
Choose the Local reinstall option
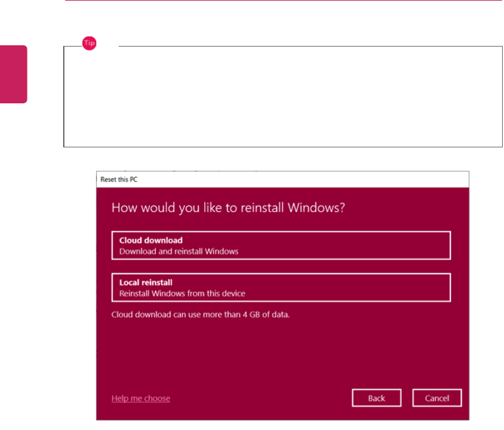(x=281, y=288)
